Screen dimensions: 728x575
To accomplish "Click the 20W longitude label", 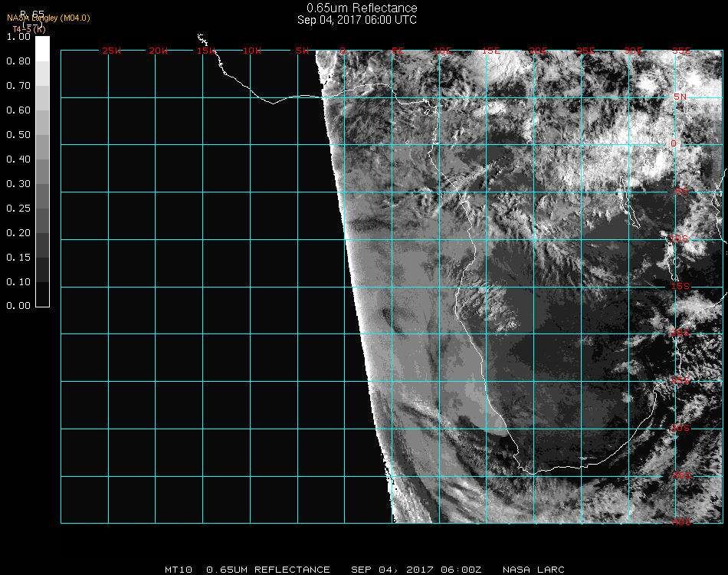I will click(x=159, y=51).
